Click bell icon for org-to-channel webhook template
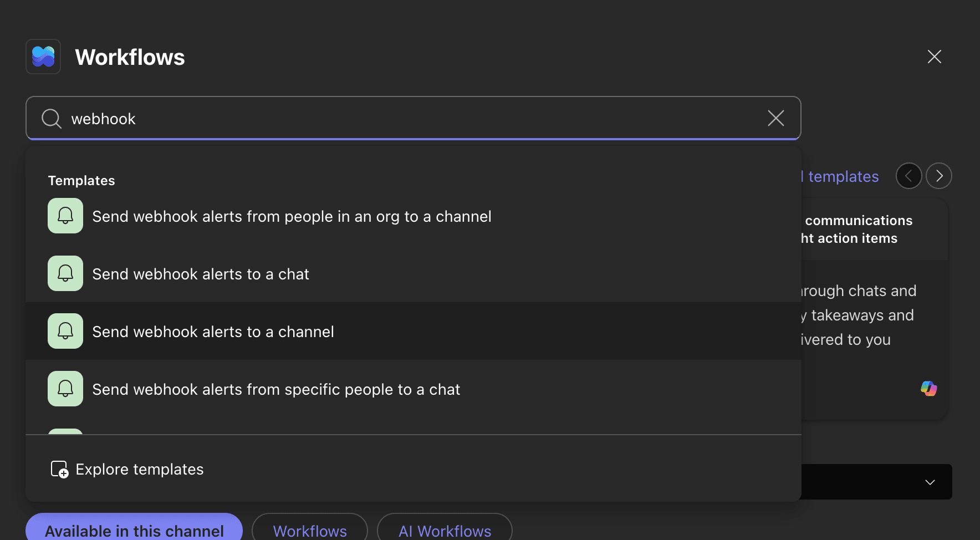Viewport: 980px width, 540px height. point(65,216)
